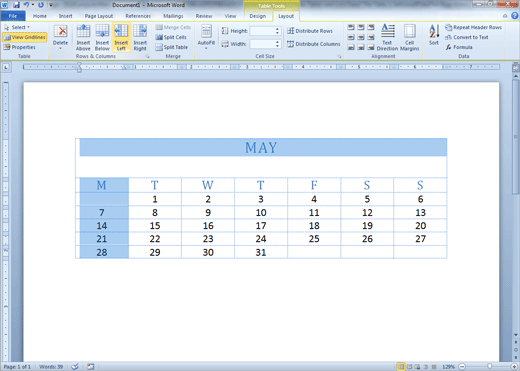Insert a Formula
This screenshot has height=371, width=520.
(459, 47)
